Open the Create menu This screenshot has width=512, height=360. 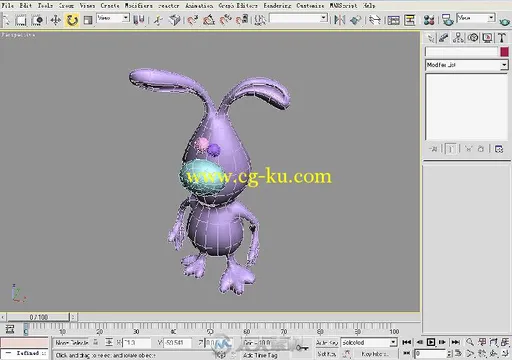coord(110,5)
